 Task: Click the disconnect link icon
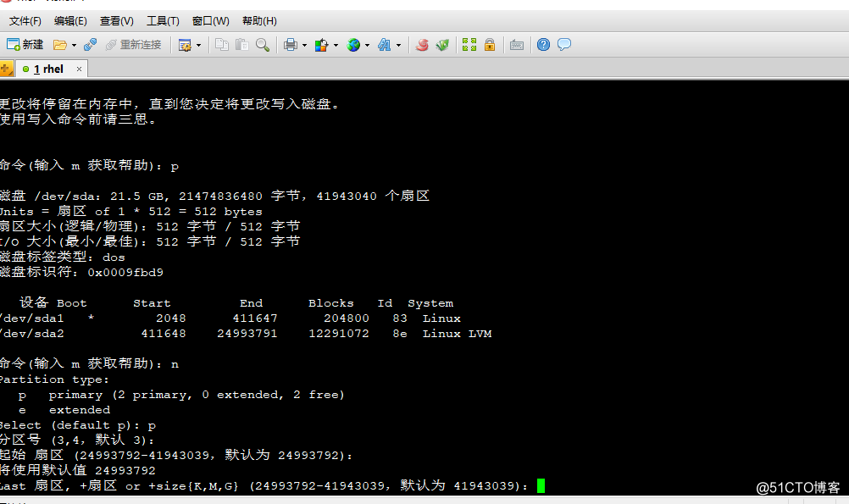click(90, 45)
